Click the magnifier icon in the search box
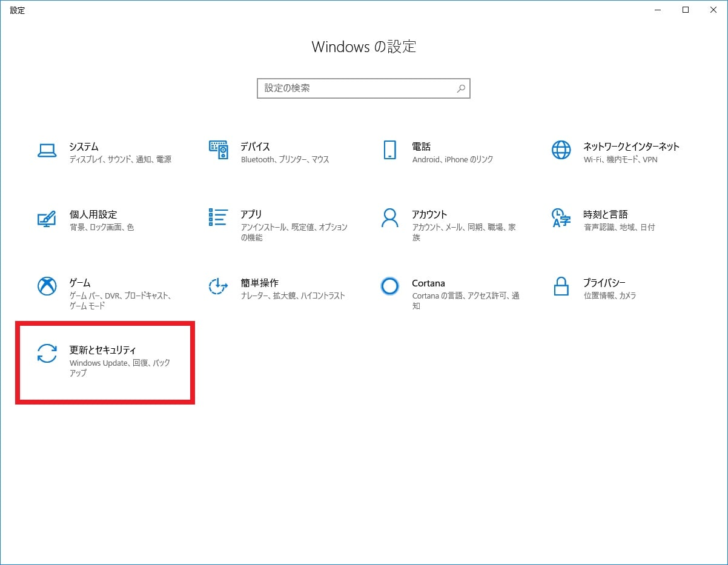This screenshot has height=565, width=728. pyautogui.click(x=461, y=88)
